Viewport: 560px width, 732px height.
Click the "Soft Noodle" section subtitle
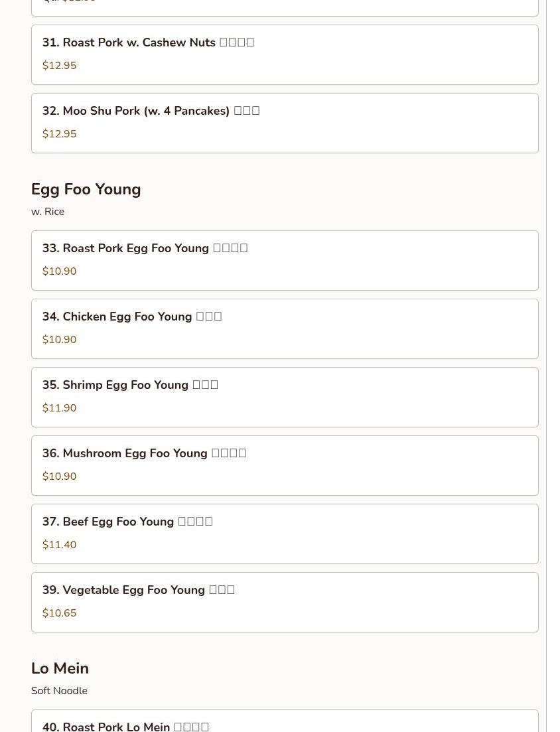click(x=59, y=691)
